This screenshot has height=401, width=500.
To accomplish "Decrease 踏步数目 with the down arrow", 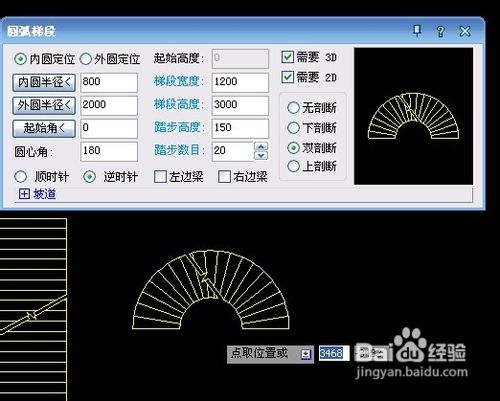I will [x=261, y=155].
